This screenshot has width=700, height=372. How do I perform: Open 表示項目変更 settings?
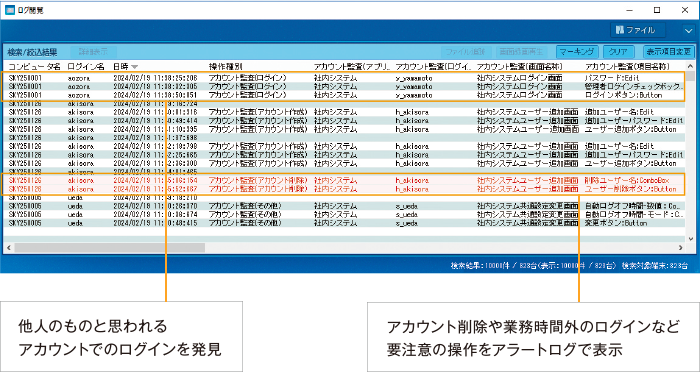tap(668, 52)
